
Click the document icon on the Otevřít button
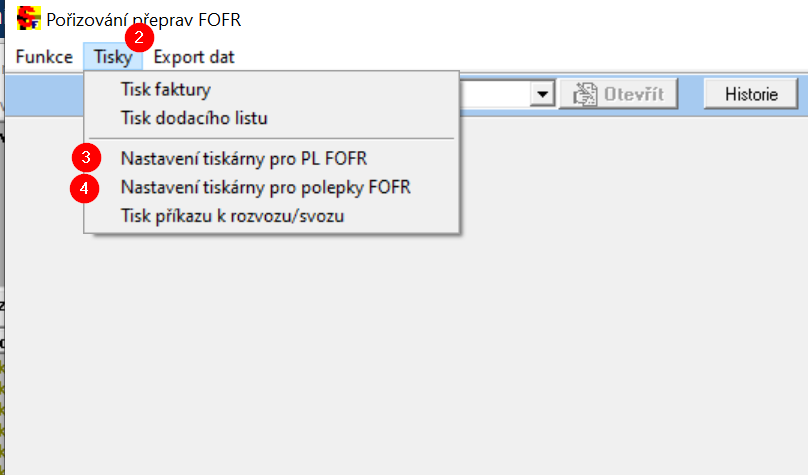(x=585, y=94)
